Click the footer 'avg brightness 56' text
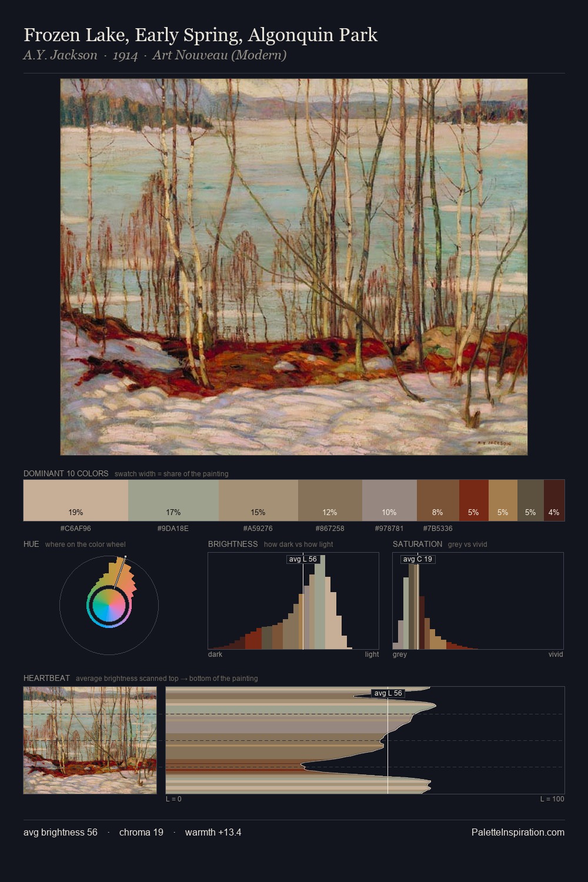The height and width of the screenshot is (882, 588). pyautogui.click(x=61, y=832)
